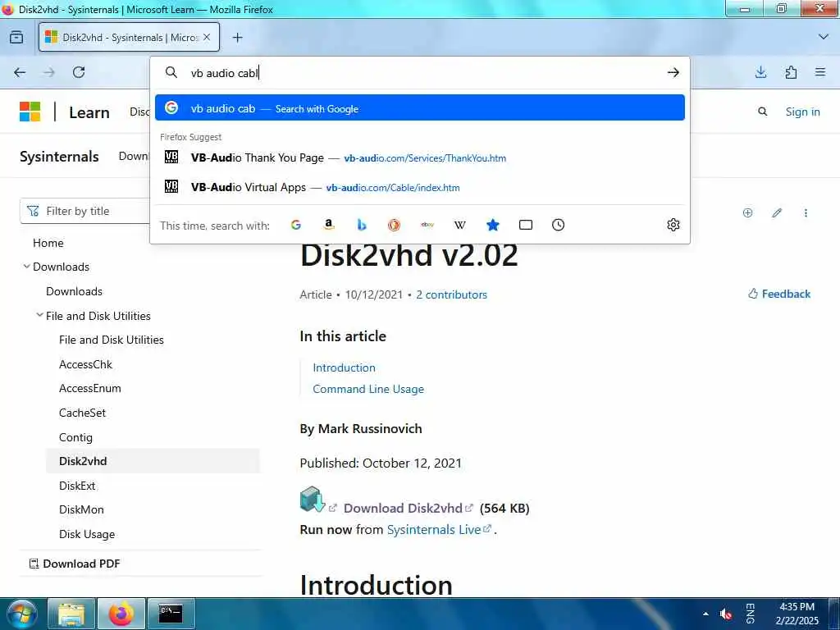Close the Disk2vhd browser tab

tap(207, 37)
